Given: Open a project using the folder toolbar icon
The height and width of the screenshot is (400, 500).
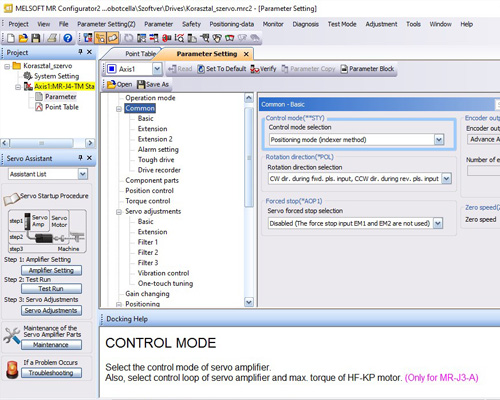Looking at the screenshot, I should [x=23, y=38].
